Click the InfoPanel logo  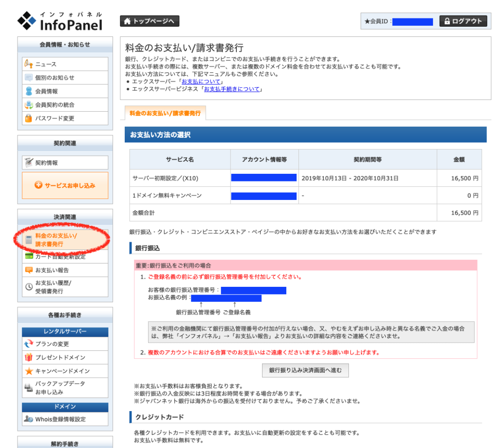pyautogui.click(x=60, y=21)
